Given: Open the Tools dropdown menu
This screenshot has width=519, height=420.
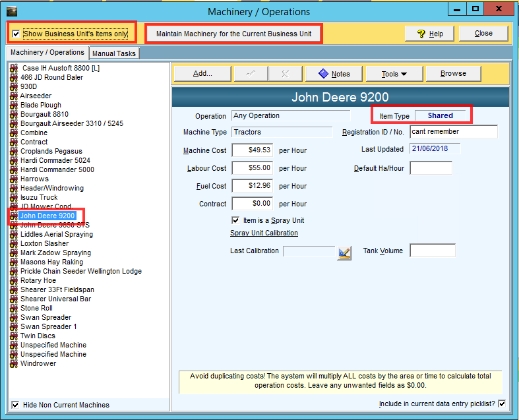Looking at the screenshot, I should 394,74.
